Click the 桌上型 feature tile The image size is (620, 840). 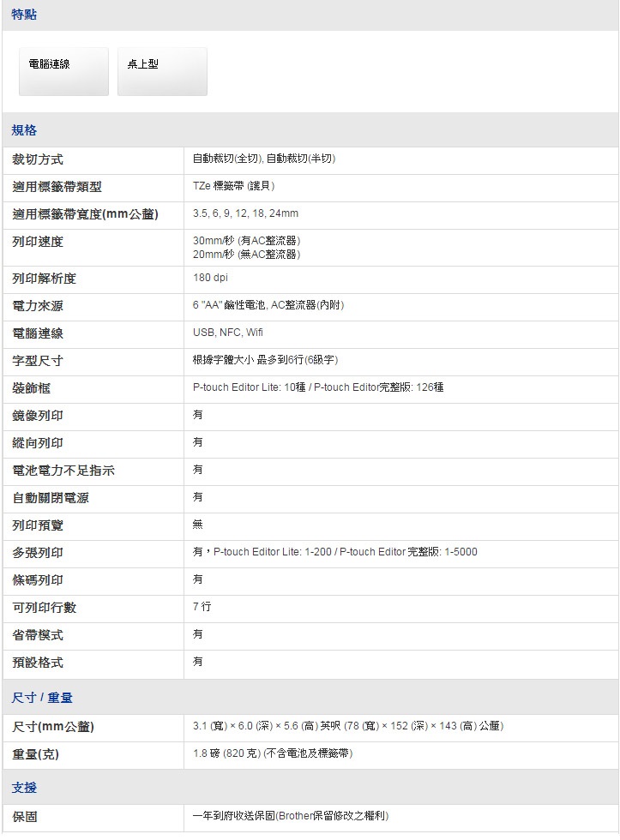pos(162,72)
